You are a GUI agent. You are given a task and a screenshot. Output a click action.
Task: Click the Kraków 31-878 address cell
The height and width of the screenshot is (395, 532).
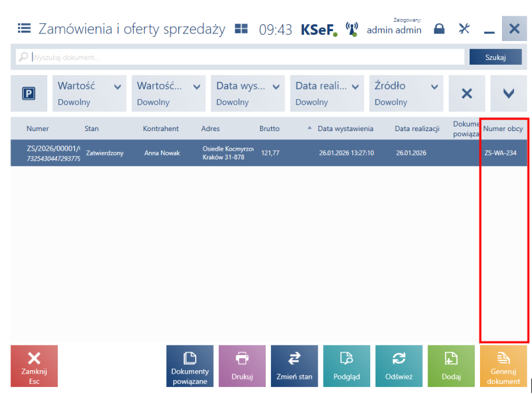224,157
